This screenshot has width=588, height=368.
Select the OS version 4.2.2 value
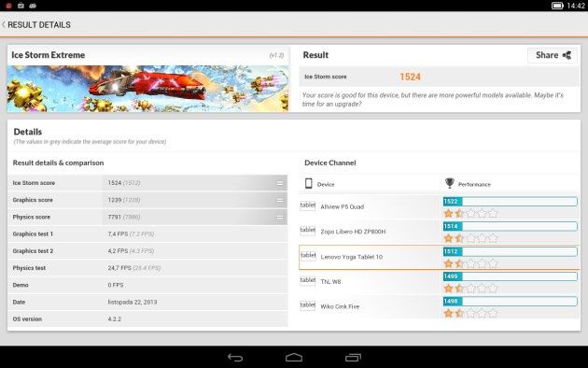tap(115, 318)
